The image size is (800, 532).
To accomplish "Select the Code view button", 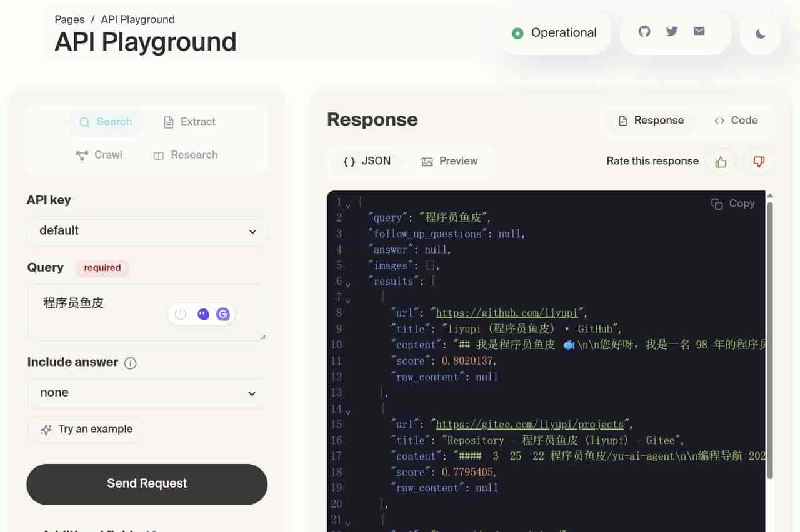I will click(736, 121).
